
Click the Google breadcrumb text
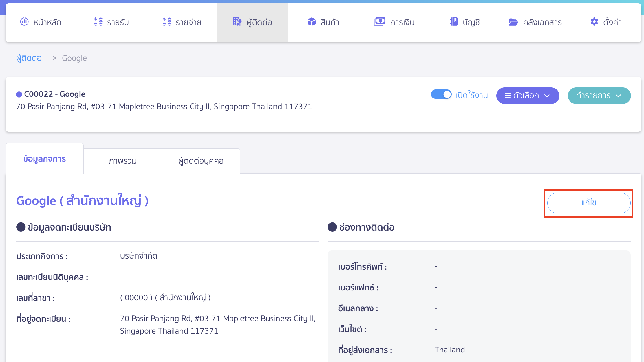pyautogui.click(x=74, y=58)
